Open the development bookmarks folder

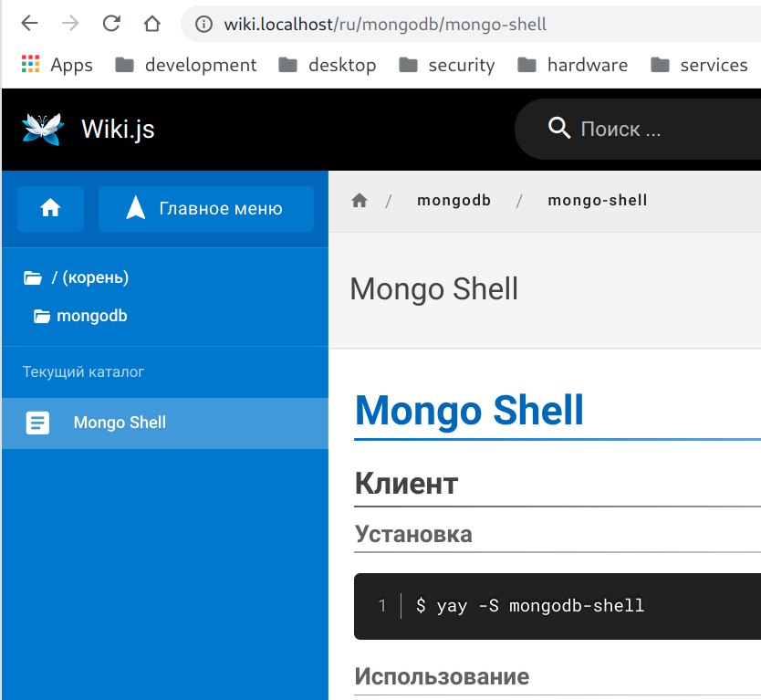(x=186, y=65)
